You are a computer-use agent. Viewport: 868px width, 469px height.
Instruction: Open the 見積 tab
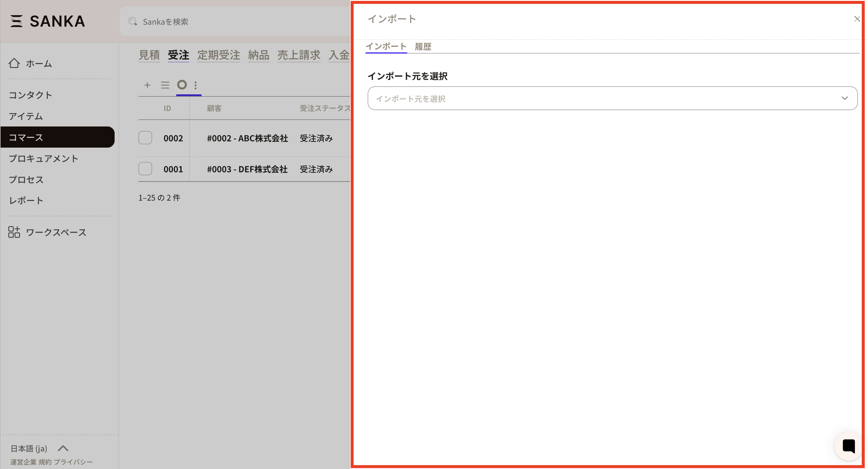click(149, 55)
